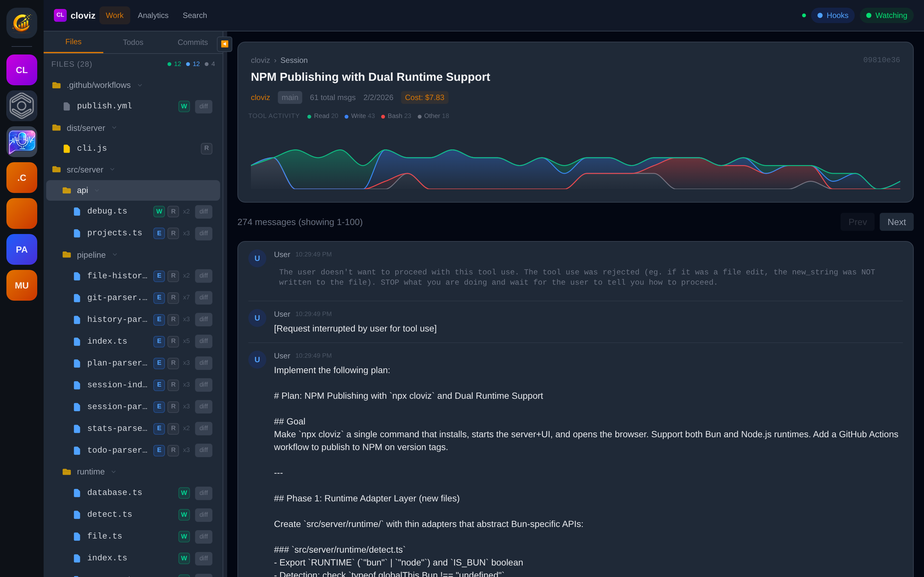
Task: Select the hexagon logo project icon
Action: 22,106
